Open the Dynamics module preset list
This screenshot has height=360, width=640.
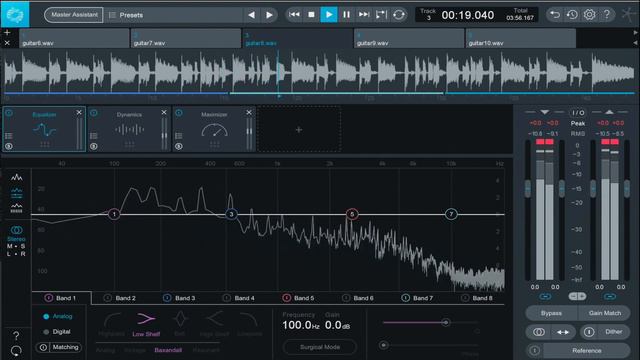[x=93, y=136]
